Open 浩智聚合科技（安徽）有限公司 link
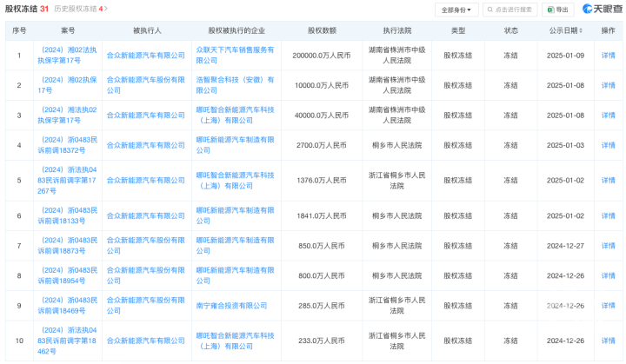 point(235,85)
